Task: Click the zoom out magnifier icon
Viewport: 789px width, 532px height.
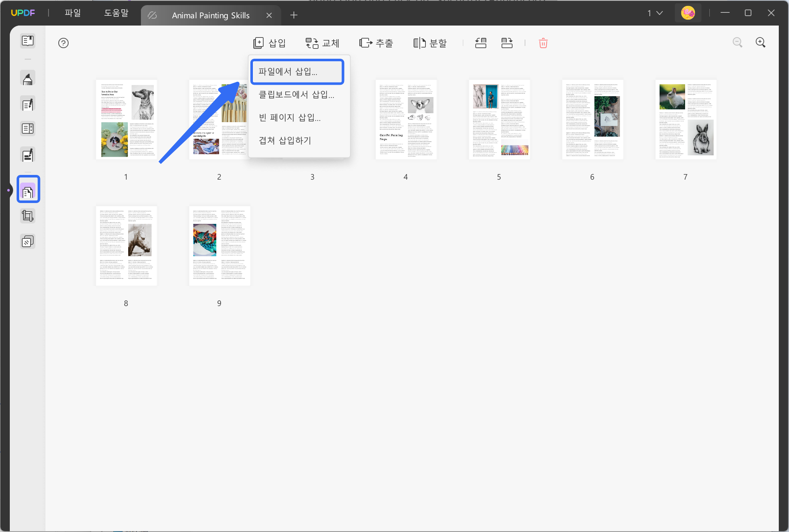Action: 737,43
